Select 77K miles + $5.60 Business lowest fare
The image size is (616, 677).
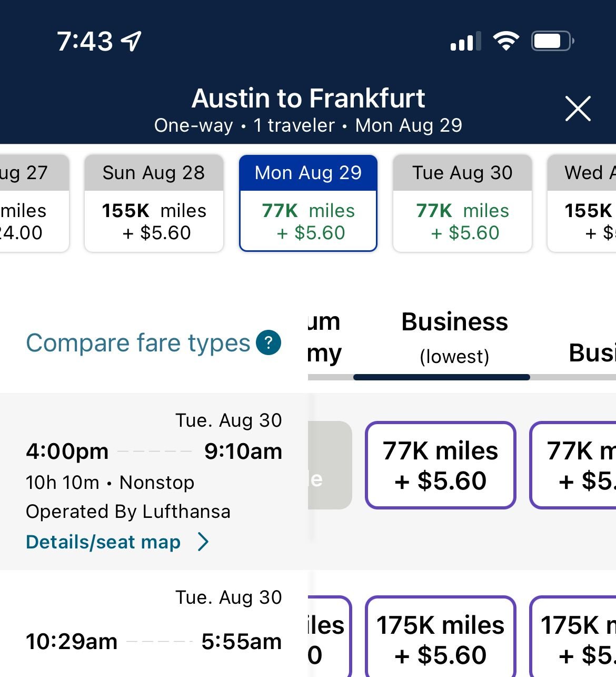440,465
